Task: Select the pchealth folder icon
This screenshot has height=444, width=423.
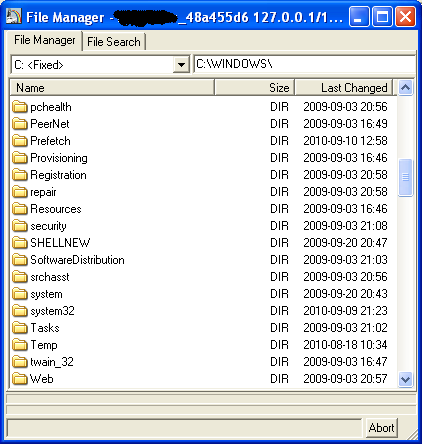Action: click(20, 107)
